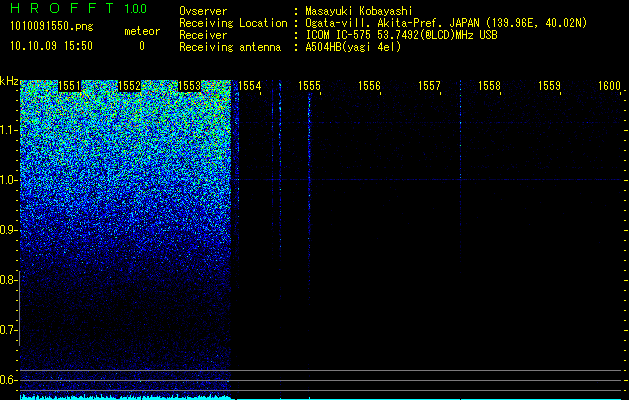Click the date stamp 10.10.09 15:50

click(x=51, y=46)
